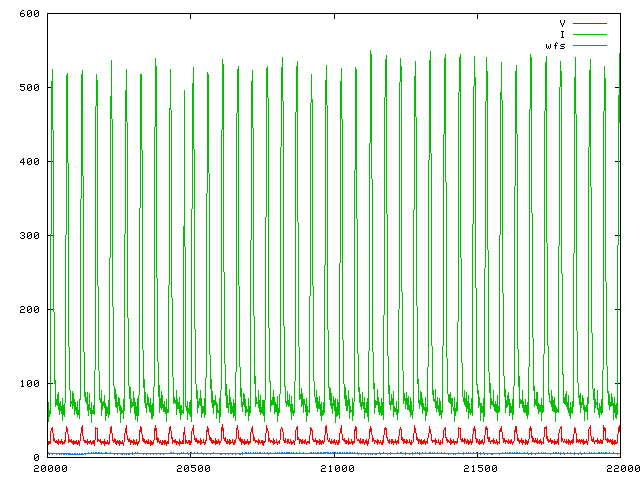Click the 200 y-axis tick label

tap(28, 310)
